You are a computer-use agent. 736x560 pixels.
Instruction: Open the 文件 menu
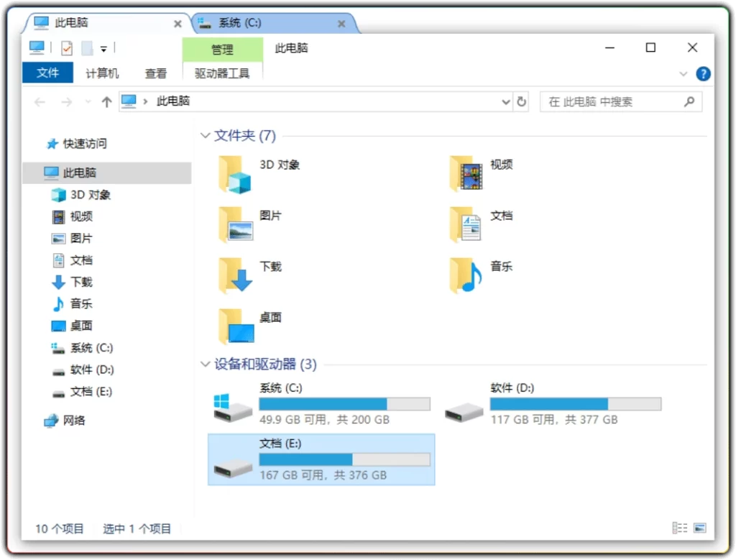[x=47, y=73]
